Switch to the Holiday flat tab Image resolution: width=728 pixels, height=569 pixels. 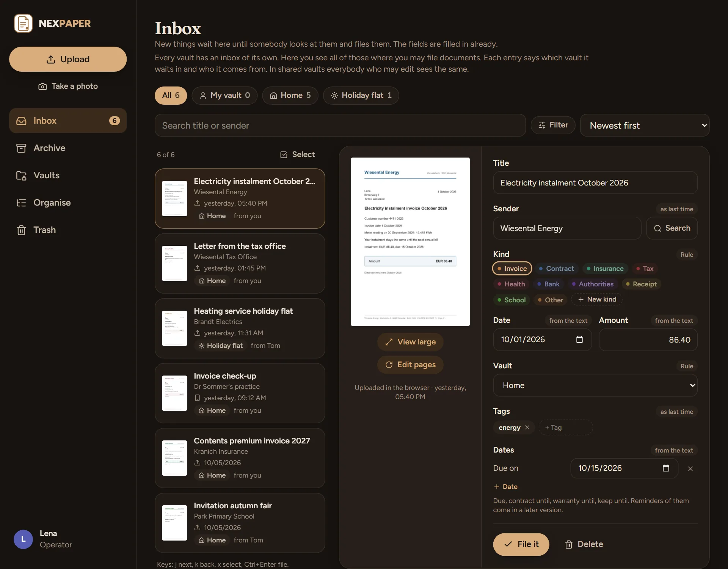[x=361, y=95]
